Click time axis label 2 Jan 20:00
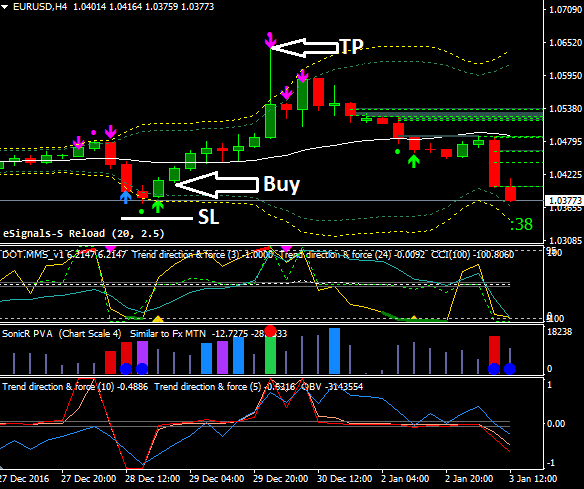Image resolution: width=584 pixels, height=489 pixels. coord(470,479)
